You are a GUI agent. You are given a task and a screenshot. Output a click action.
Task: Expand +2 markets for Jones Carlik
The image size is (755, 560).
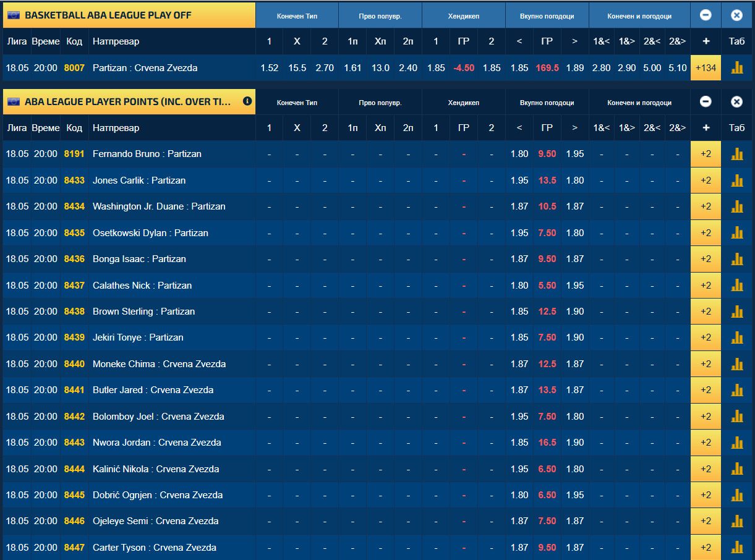pos(706,180)
